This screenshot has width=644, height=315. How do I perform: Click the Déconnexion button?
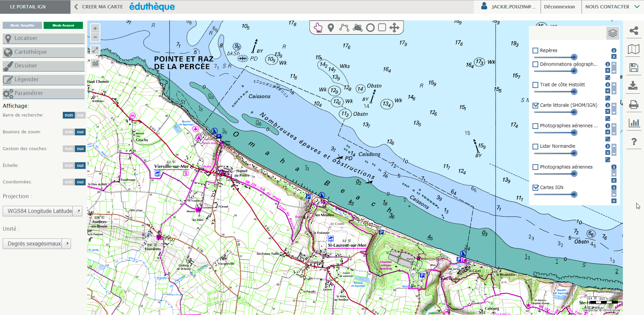559,7
